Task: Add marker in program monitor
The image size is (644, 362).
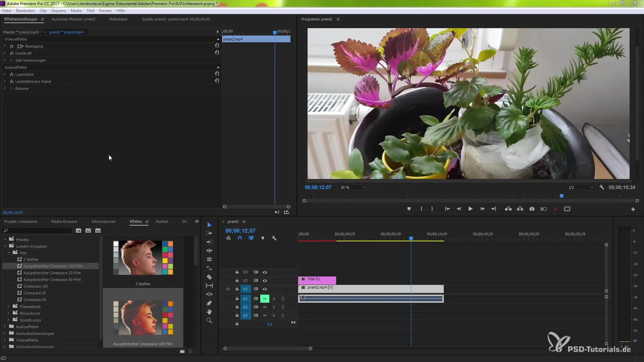Action: (409, 209)
